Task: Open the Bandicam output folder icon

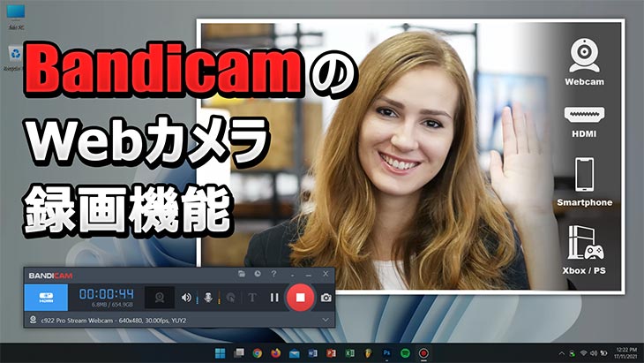Action: (242, 274)
